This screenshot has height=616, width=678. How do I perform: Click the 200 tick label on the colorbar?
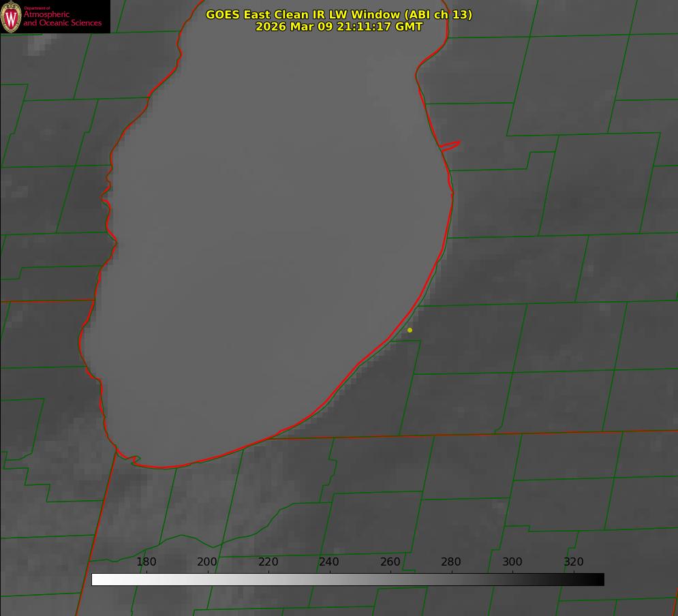point(207,562)
